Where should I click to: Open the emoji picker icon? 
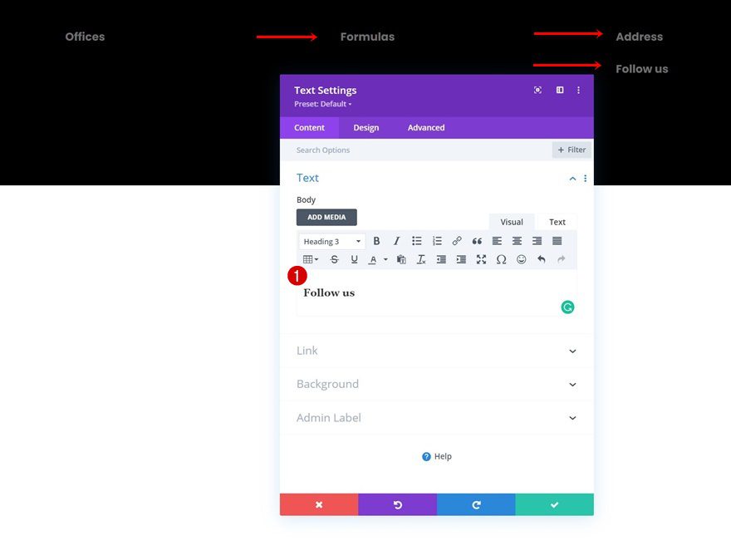click(522, 259)
